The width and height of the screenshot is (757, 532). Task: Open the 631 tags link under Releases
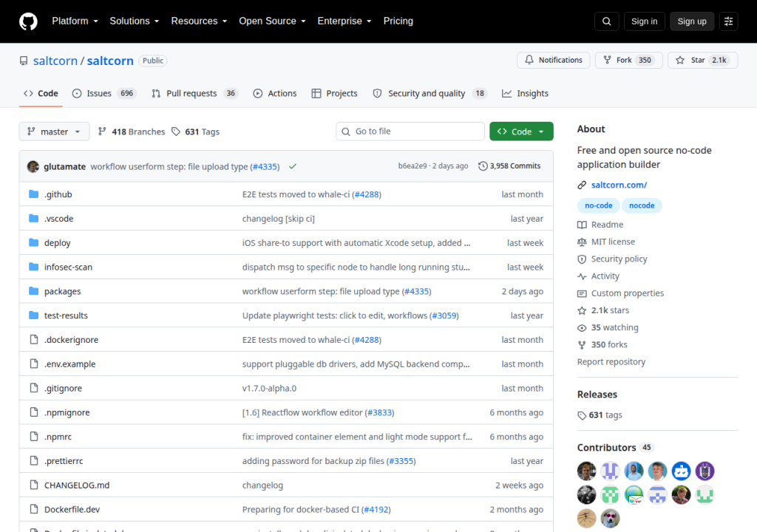click(x=600, y=415)
